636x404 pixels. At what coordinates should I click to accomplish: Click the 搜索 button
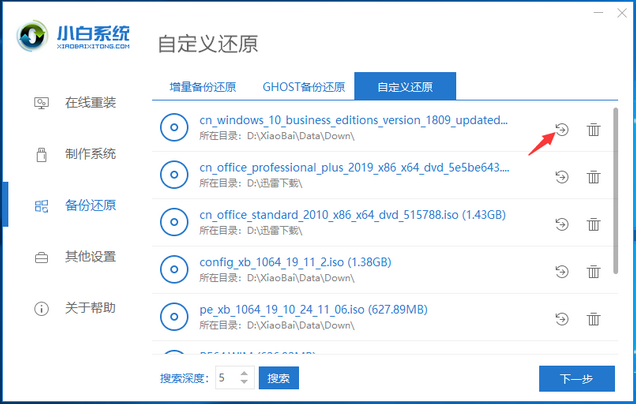click(x=279, y=378)
